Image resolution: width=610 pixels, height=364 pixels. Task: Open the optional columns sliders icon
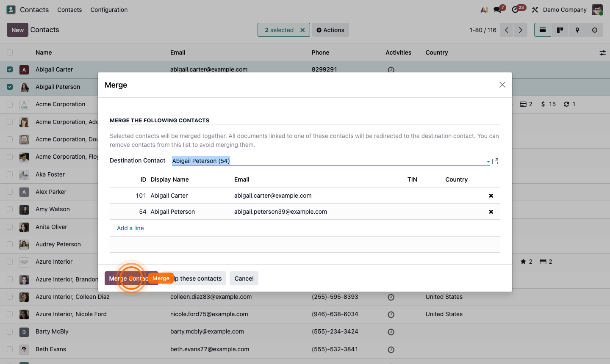pyautogui.click(x=603, y=52)
